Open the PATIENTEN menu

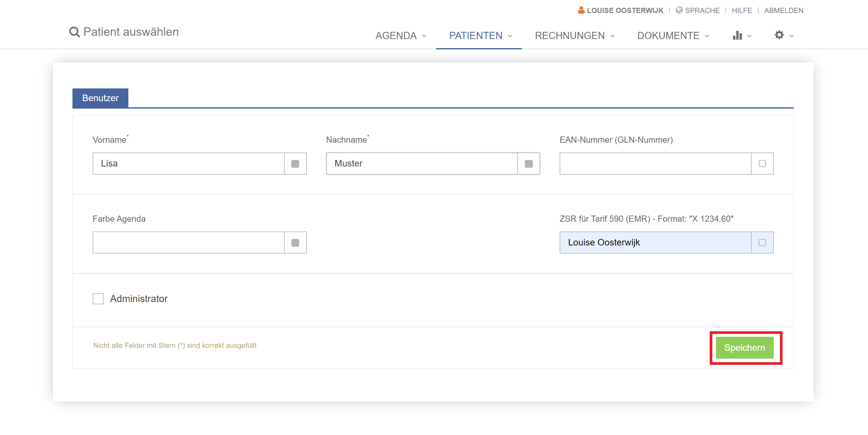pos(475,35)
